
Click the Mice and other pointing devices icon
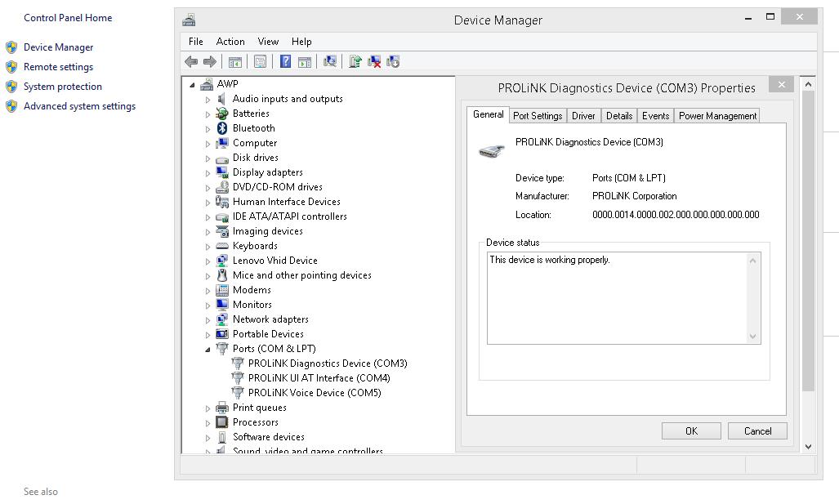click(x=222, y=275)
